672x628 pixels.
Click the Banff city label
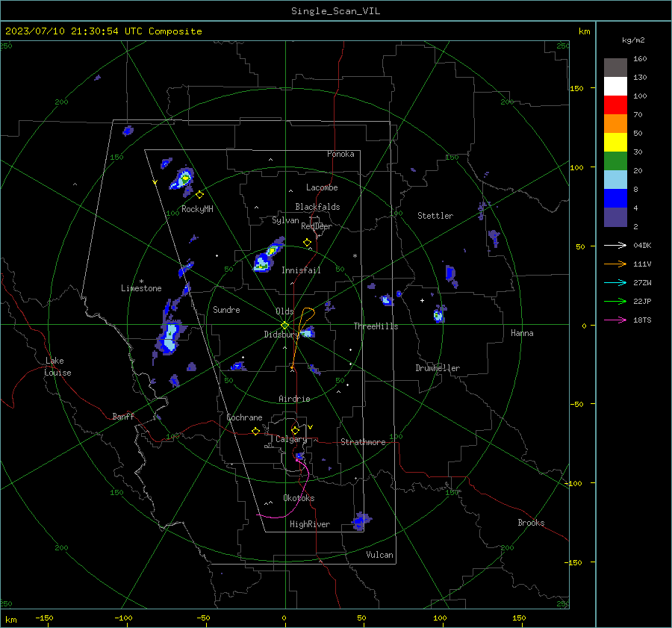click(x=123, y=416)
